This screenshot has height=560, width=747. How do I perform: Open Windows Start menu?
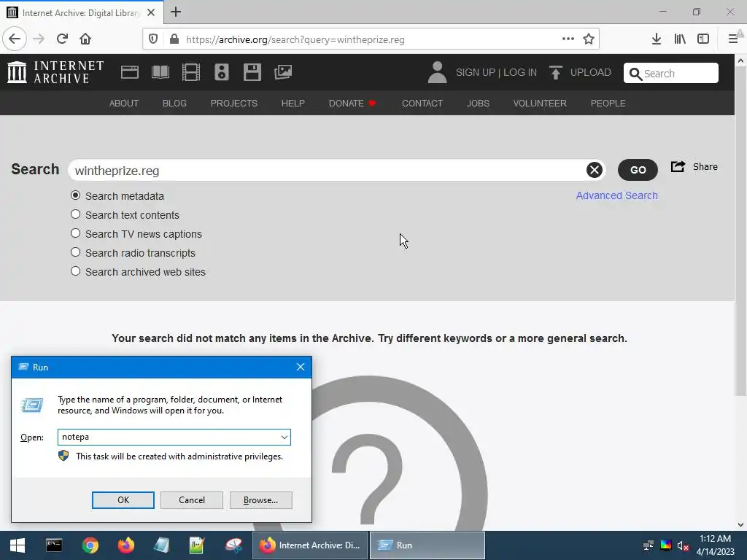[x=18, y=545]
